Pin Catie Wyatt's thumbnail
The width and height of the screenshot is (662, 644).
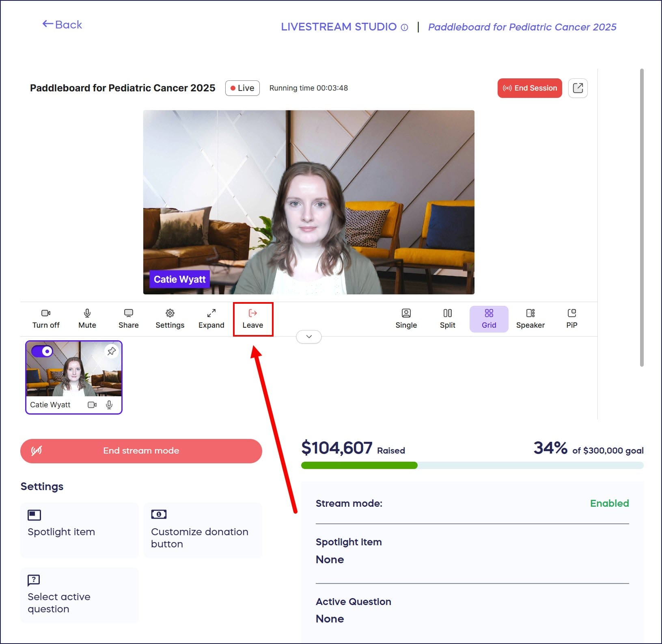(112, 351)
